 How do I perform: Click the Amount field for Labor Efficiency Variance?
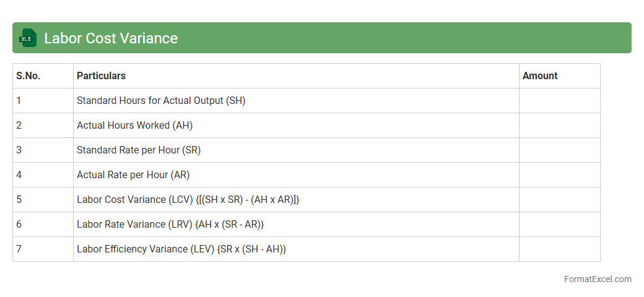(x=559, y=249)
